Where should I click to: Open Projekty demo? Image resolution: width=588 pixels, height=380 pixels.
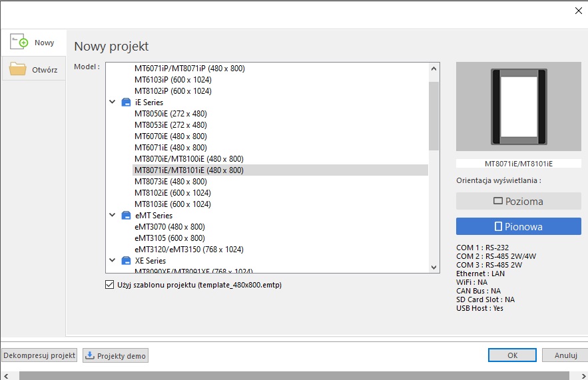[115, 355]
